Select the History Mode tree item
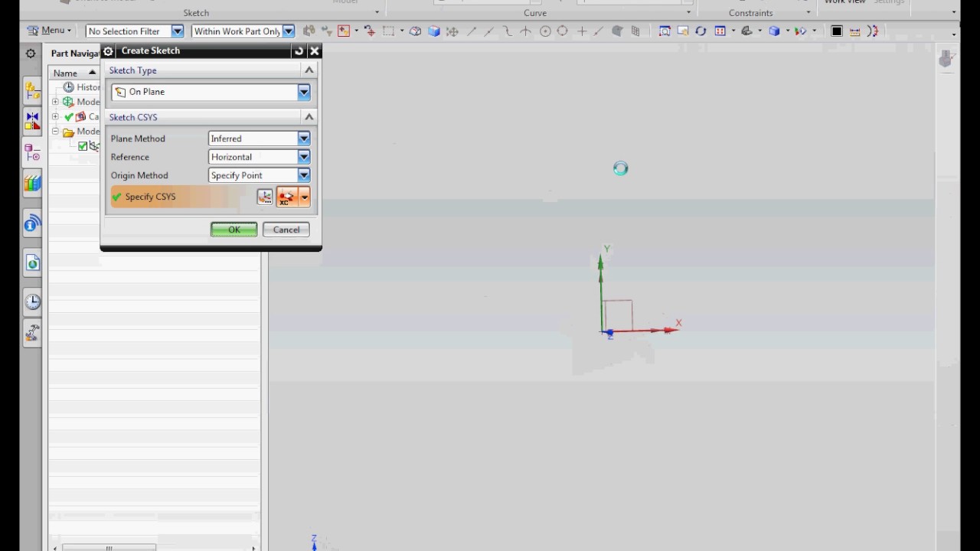 click(81, 87)
